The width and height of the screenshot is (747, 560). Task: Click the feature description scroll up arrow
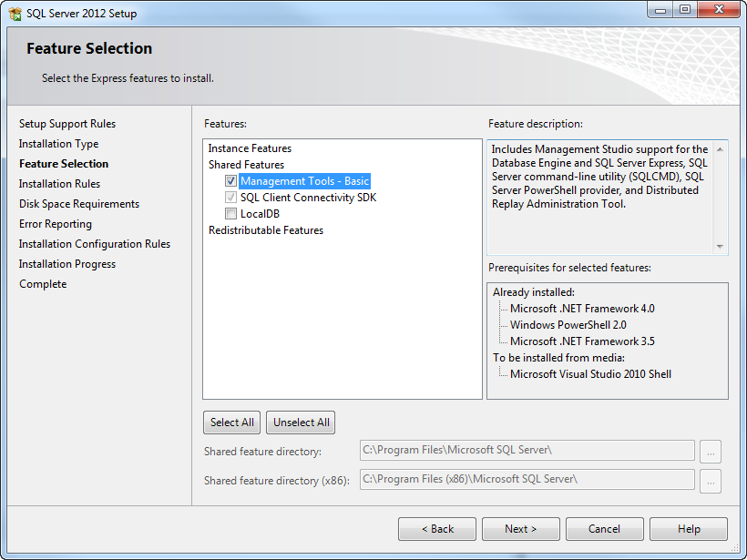click(720, 149)
